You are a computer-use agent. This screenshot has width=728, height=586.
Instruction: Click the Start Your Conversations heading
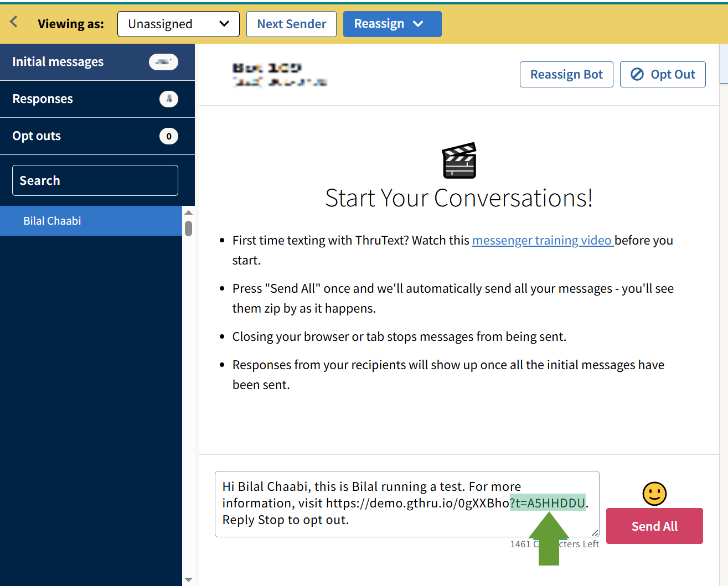[459, 198]
